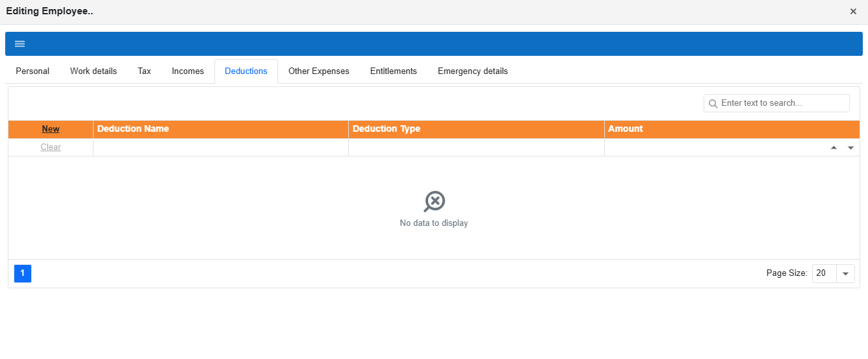Click the Clear filter link
Screen dimensions: 868x359
(51, 147)
